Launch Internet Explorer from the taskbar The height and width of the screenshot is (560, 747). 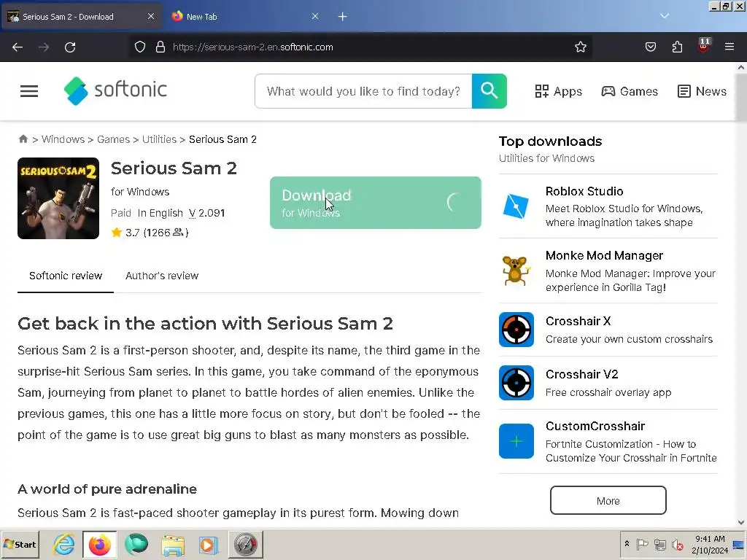tap(64, 544)
